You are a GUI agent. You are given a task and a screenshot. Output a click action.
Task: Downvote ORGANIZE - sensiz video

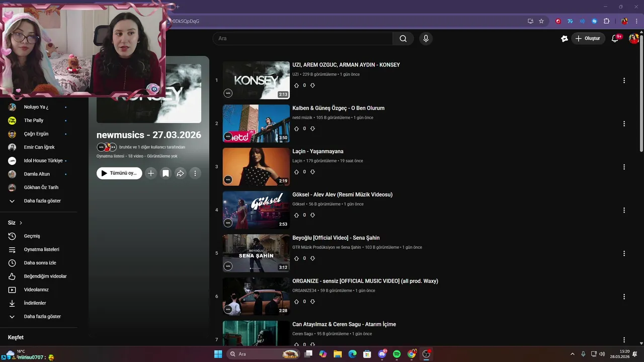point(312,302)
